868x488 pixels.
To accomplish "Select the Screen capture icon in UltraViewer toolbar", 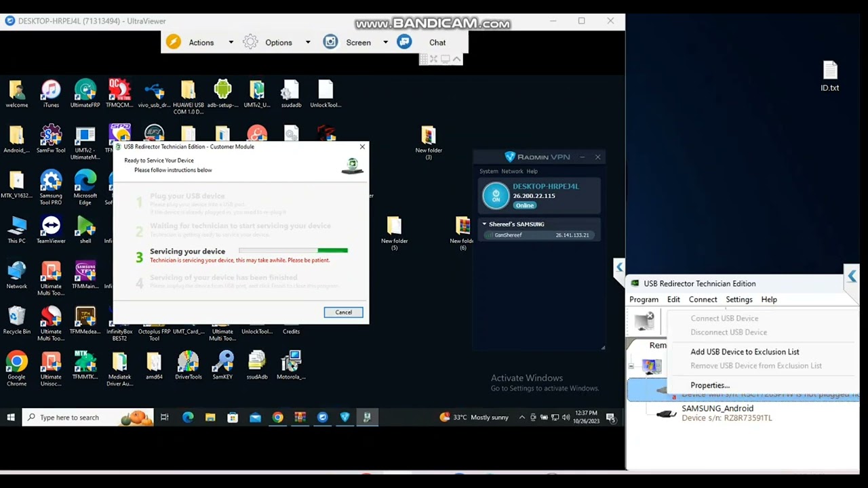I will [x=330, y=42].
